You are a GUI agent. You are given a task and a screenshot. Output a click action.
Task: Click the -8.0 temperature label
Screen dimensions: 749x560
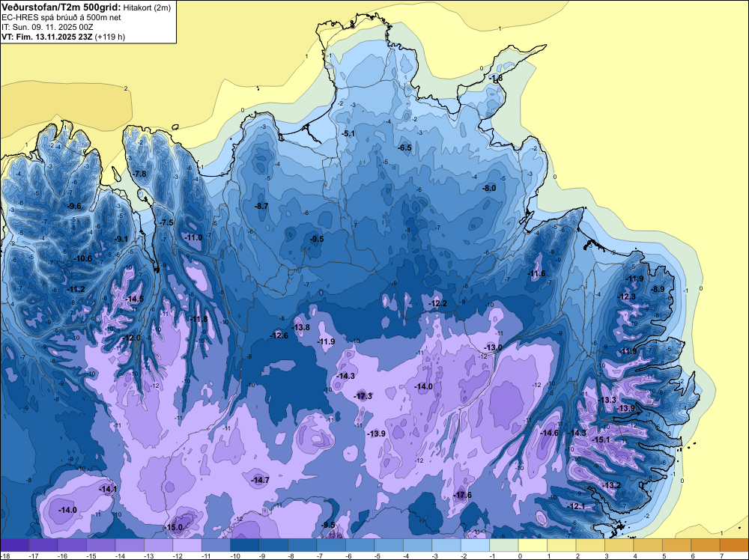[489, 188]
